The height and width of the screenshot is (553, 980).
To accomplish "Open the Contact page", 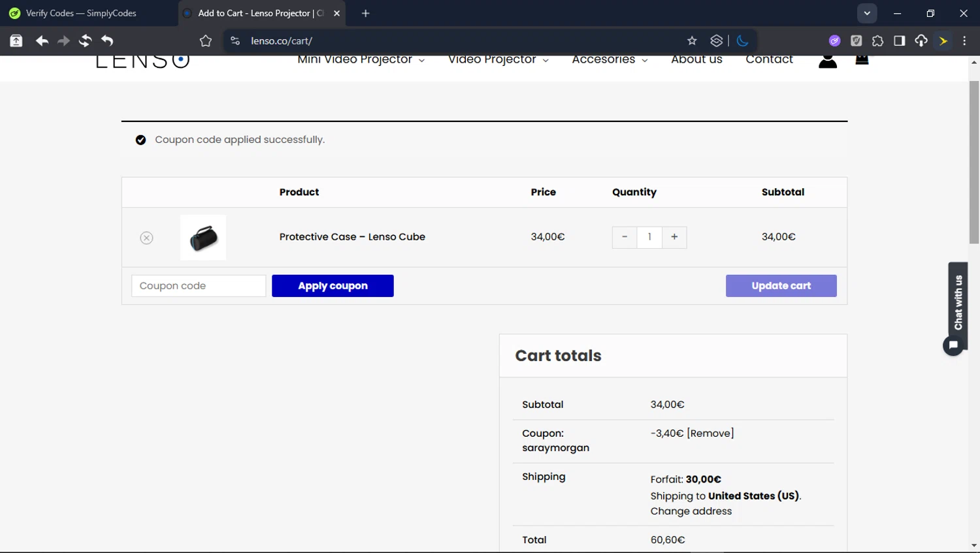I will tap(769, 59).
